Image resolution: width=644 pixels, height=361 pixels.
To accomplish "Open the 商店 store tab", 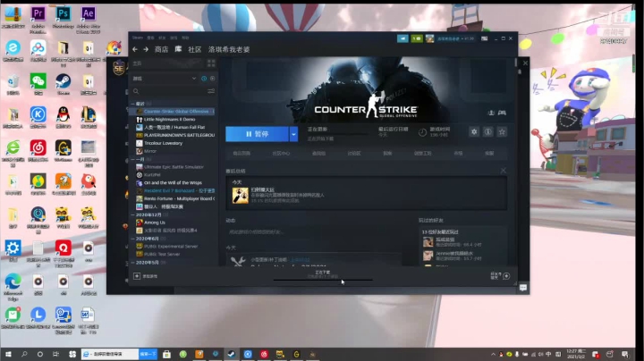I will pos(161,50).
